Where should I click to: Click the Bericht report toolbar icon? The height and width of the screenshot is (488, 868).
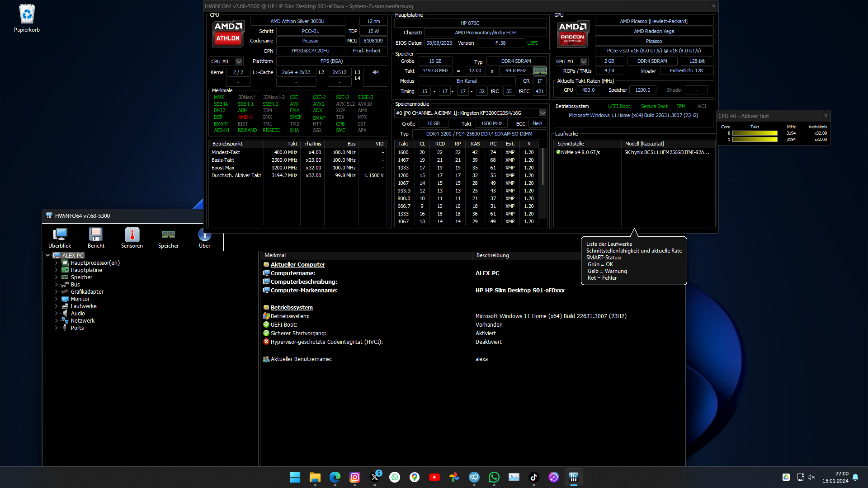coord(96,238)
